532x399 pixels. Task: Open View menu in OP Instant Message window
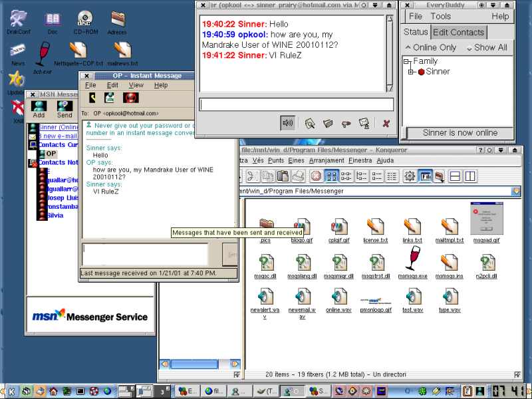(136, 85)
